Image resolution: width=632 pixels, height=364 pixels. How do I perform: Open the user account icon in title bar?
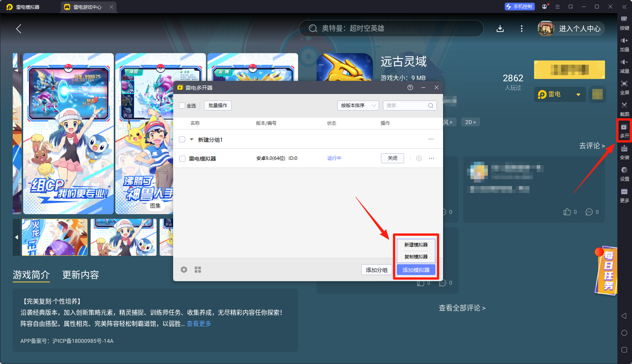pos(545,7)
